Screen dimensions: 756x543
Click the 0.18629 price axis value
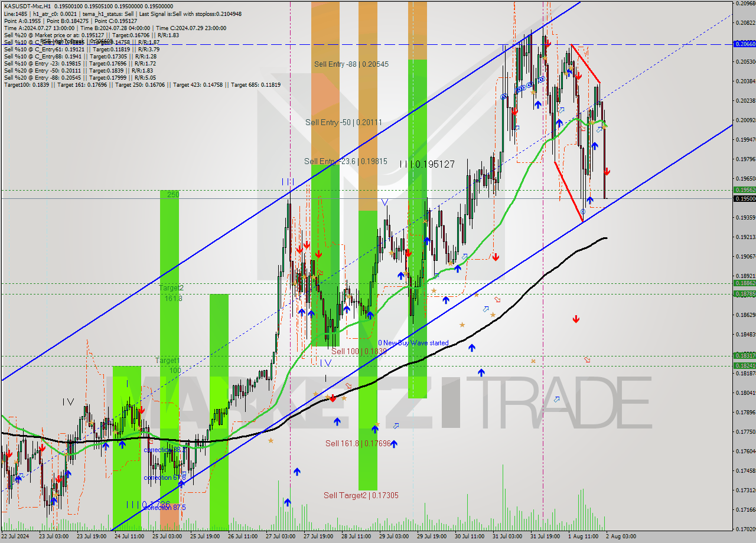(745, 315)
